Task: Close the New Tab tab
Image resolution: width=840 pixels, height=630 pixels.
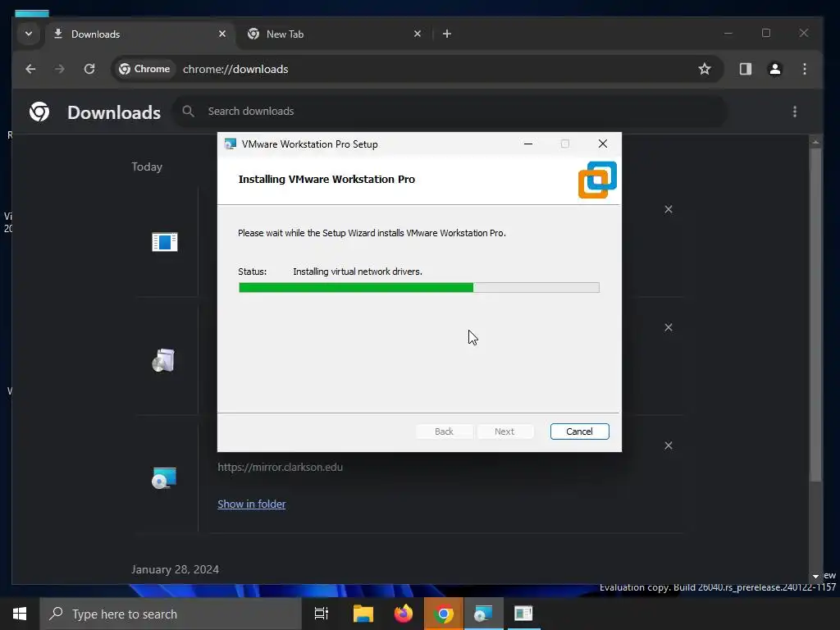Action: coord(418,34)
